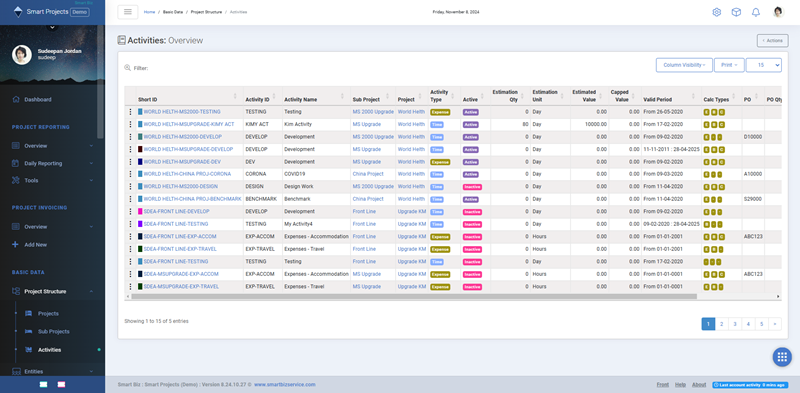Click the pink flag icon at sidebar bottom
This screenshot has width=800, height=393.
(x=61, y=384)
